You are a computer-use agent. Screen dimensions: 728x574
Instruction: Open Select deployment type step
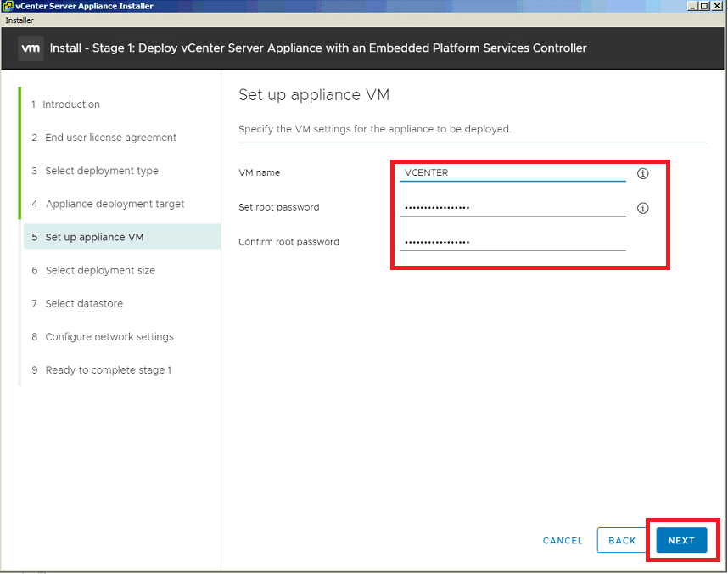tap(95, 171)
